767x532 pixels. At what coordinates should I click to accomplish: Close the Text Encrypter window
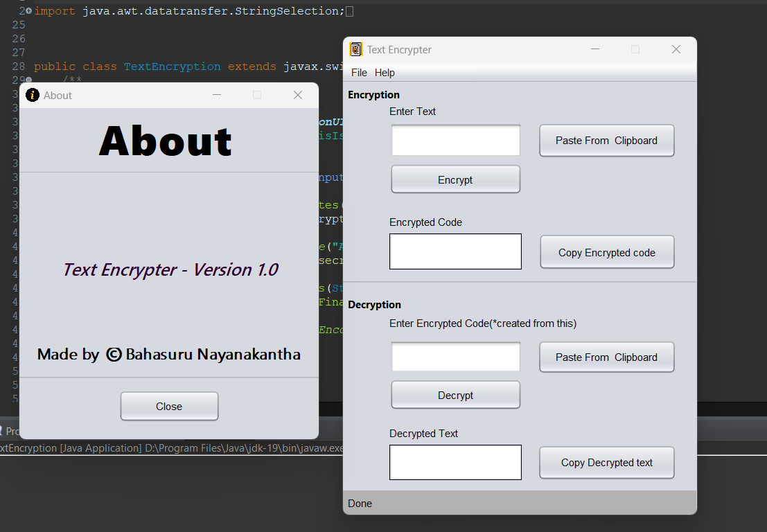676,49
